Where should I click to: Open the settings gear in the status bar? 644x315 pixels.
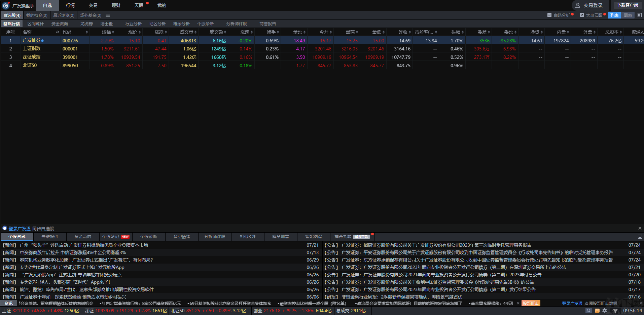[605, 311]
